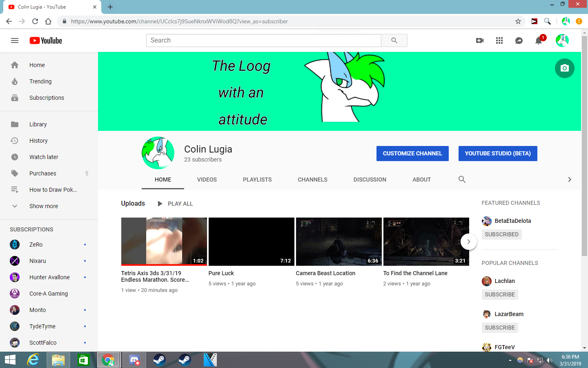Click the create video camera icon
Image resolution: width=588 pixels, height=368 pixels.
[480, 40]
